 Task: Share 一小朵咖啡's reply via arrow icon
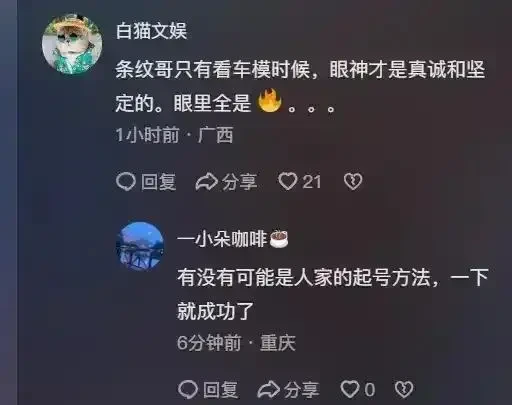(269, 389)
